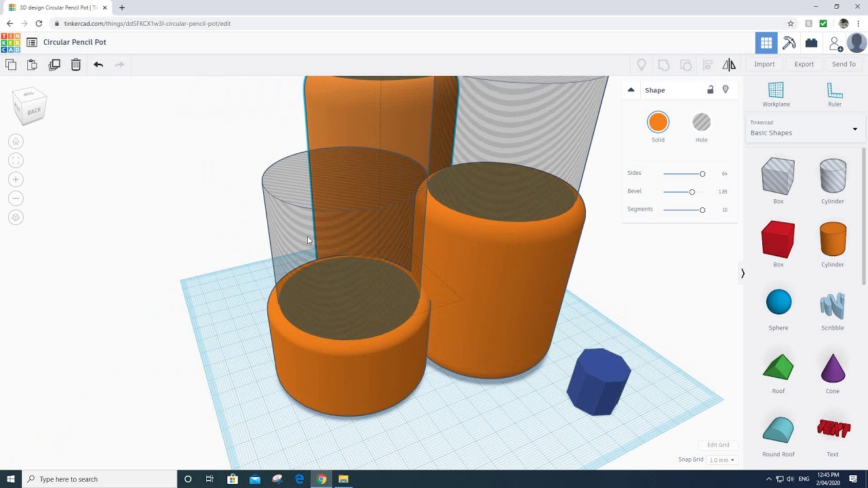Viewport: 868px width, 488px height.
Task: Click the Show all lightbulb icon
Action: point(642,64)
